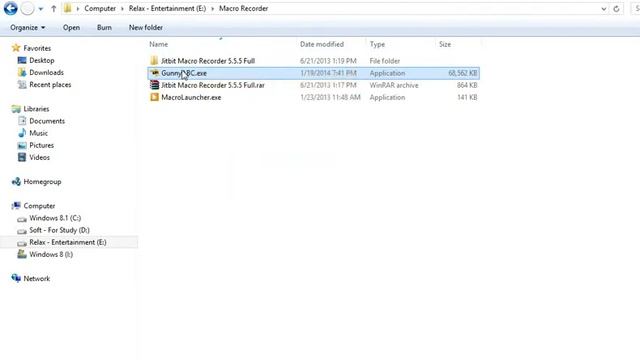Sort by the Name column header
Screen dimensions: 640x360
[x=158, y=44]
